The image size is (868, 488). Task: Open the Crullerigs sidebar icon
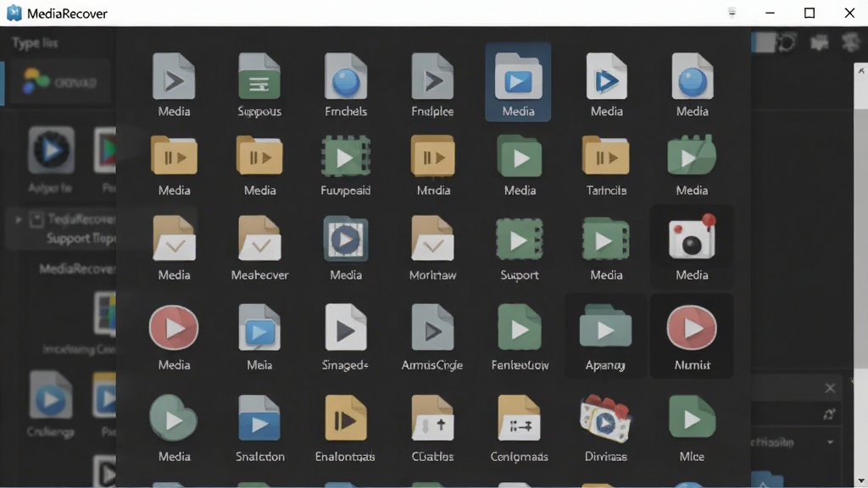50,396
